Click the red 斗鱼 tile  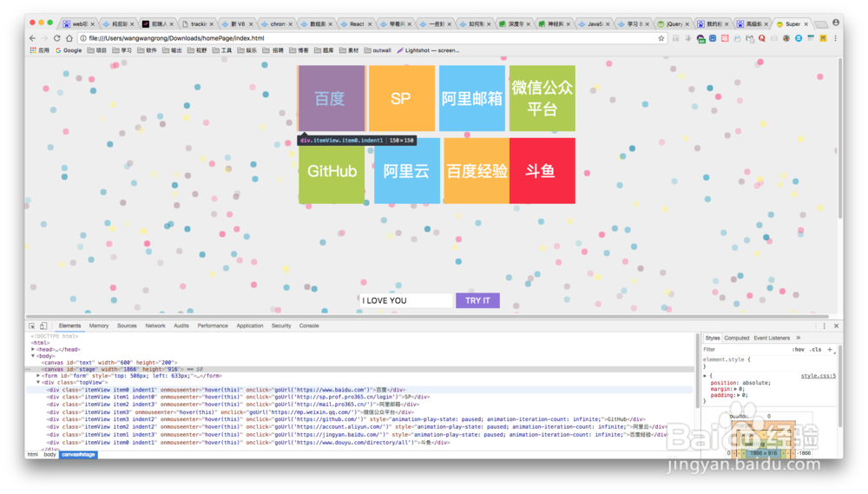542,171
